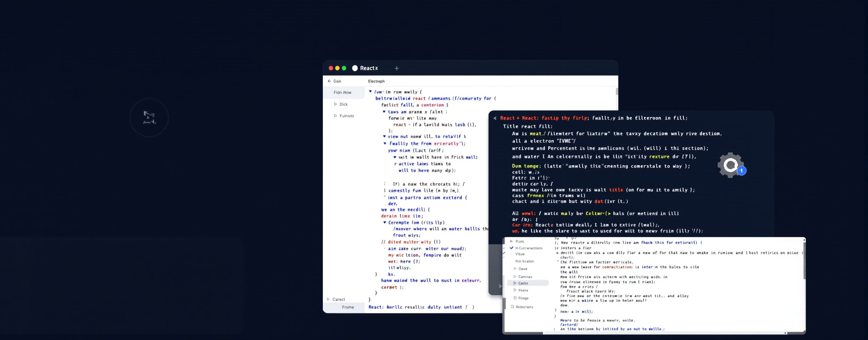Select the Frome item at sidebar bottom
868x340 pixels.
(343, 307)
